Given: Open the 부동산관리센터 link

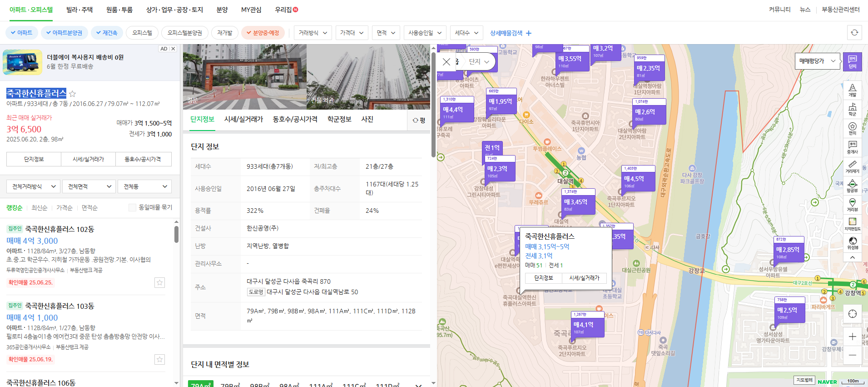Looking at the screenshot, I should [x=841, y=10].
